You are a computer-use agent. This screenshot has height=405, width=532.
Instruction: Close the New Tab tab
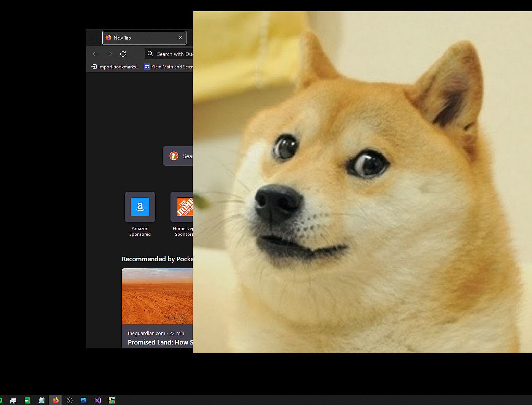(180, 38)
